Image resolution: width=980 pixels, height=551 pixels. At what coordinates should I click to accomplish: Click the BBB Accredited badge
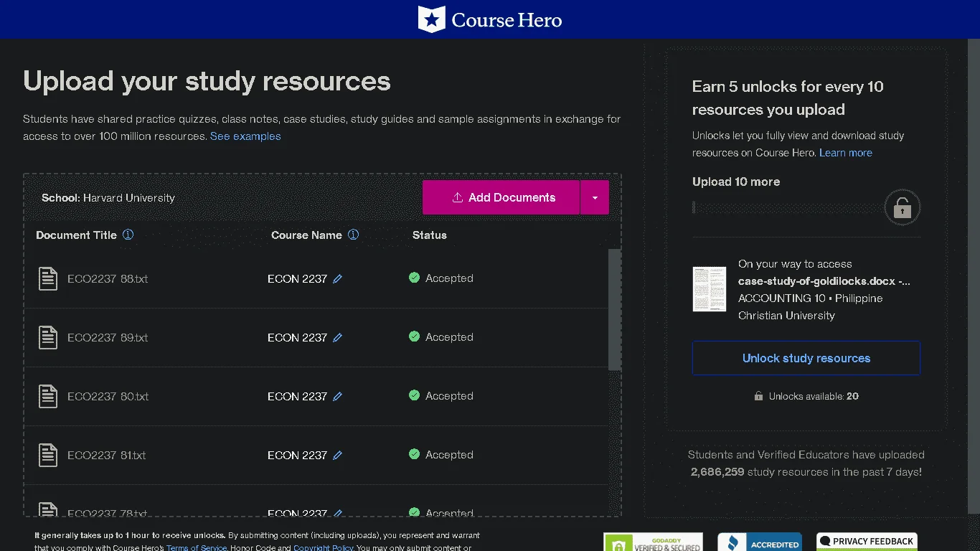point(760,542)
